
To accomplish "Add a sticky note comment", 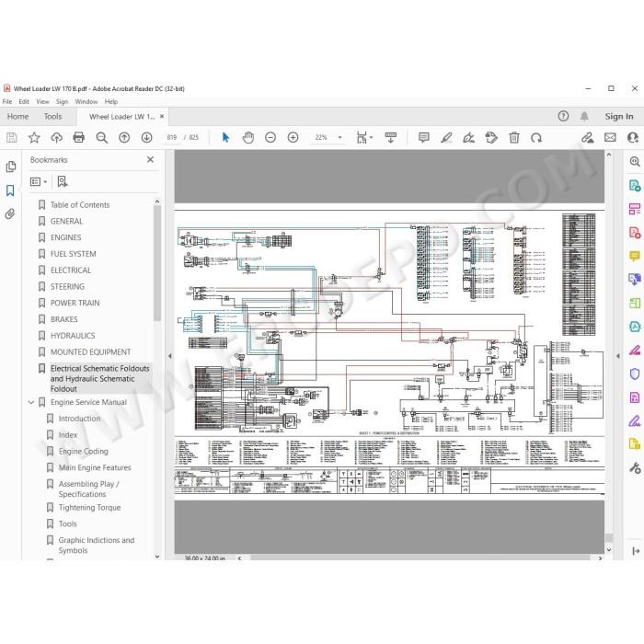I will point(424,138).
